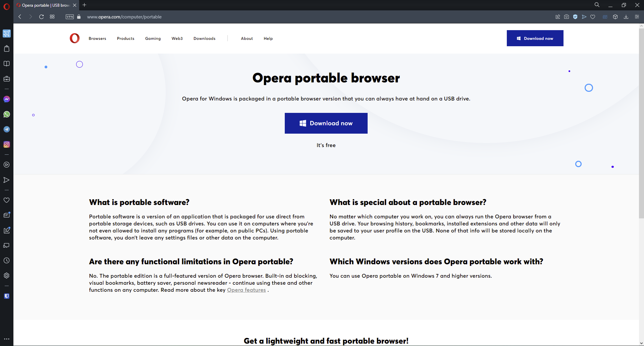Open the briefcase workspace in sidebar
This screenshot has height=346, width=644.
pos(7,79)
